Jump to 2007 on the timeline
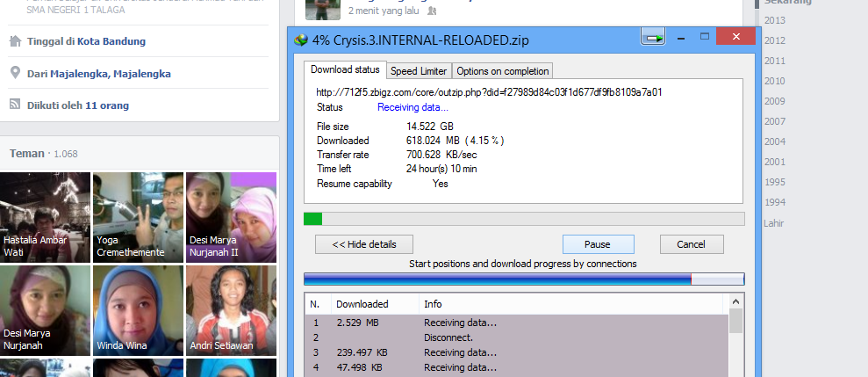 774,121
